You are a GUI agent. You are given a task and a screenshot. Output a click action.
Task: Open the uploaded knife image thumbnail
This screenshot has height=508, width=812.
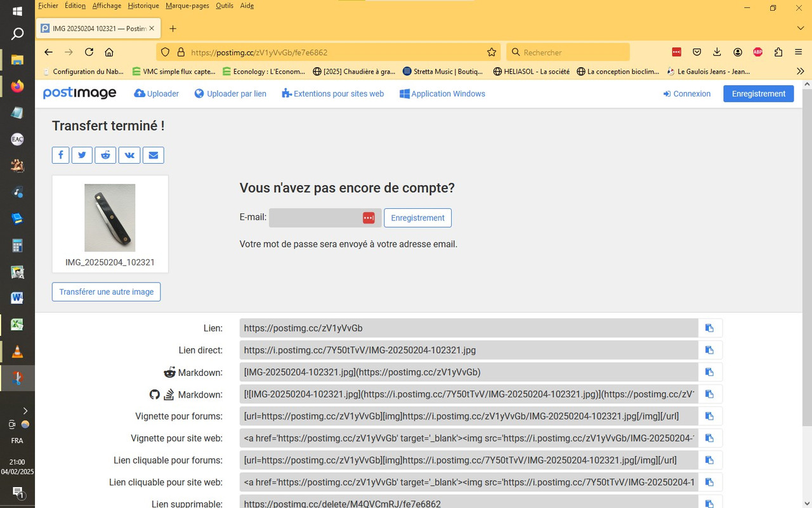click(x=110, y=218)
